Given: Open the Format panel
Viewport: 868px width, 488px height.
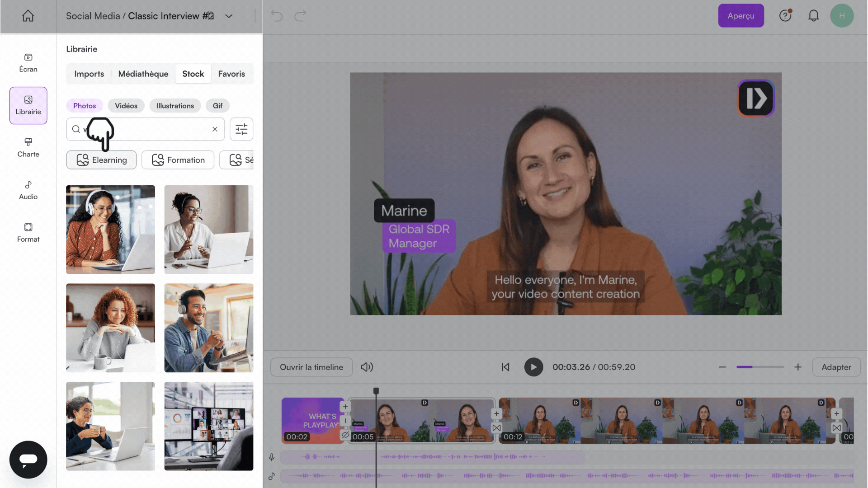Looking at the screenshot, I should [28, 232].
